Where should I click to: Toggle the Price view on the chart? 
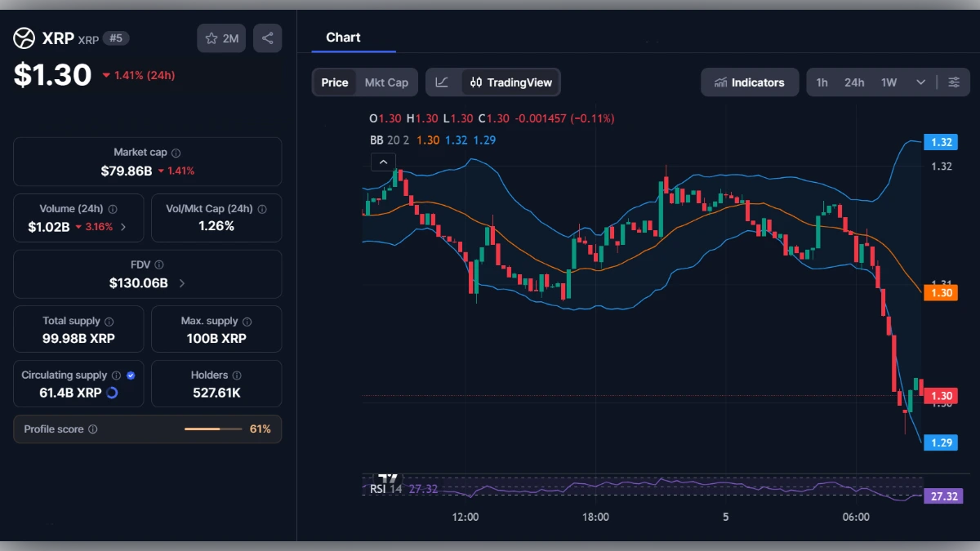pos(334,82)
